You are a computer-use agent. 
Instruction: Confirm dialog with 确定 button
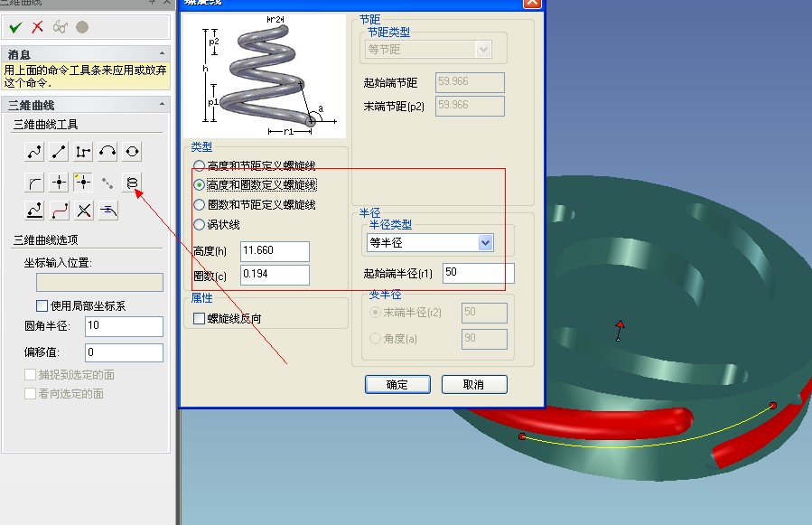(x=397, y=385)
